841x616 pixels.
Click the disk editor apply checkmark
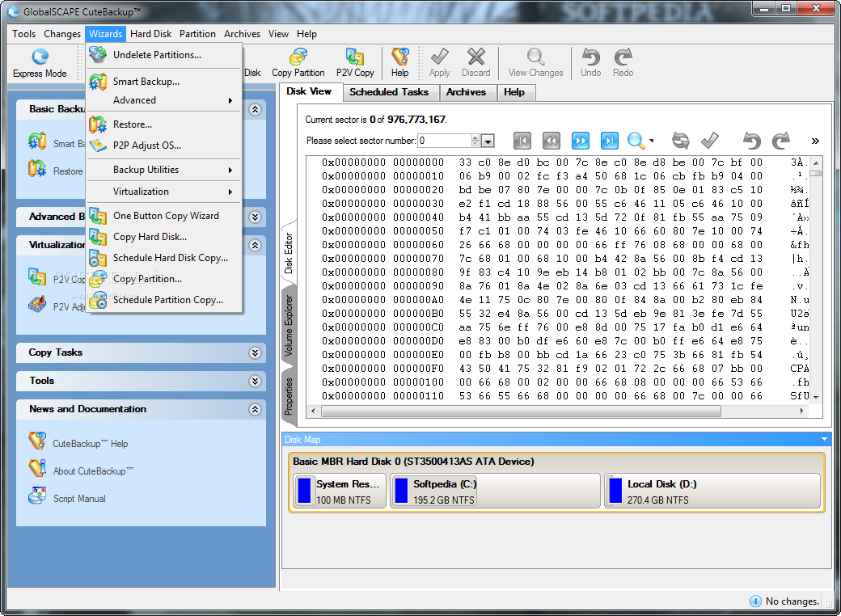pyautogui.click(x=710, y=141)
